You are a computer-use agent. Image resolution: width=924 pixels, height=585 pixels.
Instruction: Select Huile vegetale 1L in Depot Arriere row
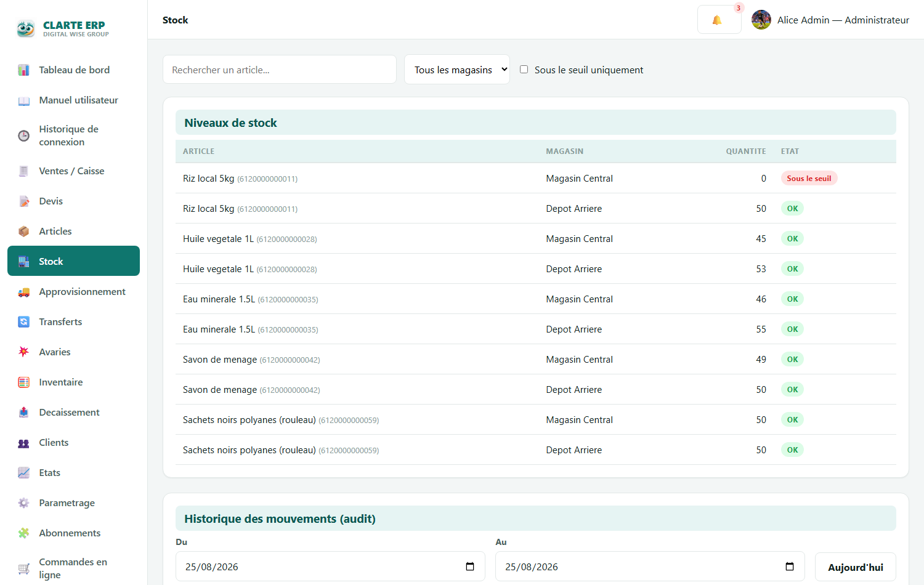tap(536, 269)
